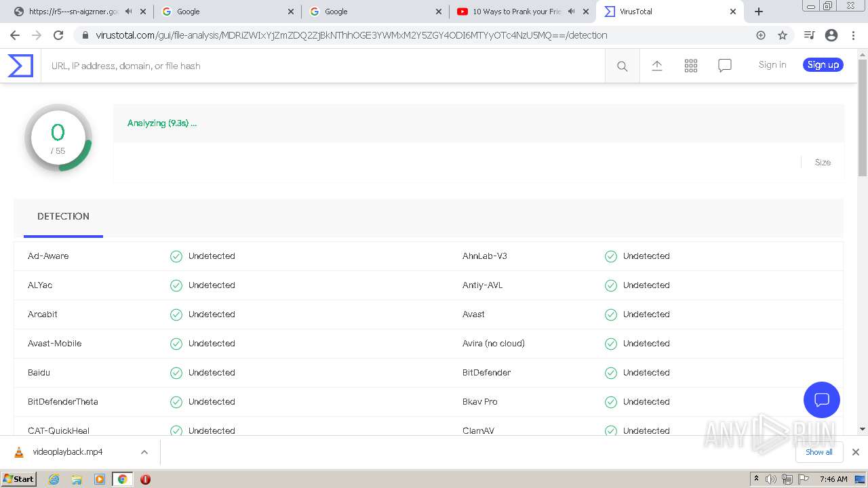Viewport: 868px width, 488px height.
Task: Click the BitDefenderTheta engine label
Action: pyautogui.click(x=63, y=402)
